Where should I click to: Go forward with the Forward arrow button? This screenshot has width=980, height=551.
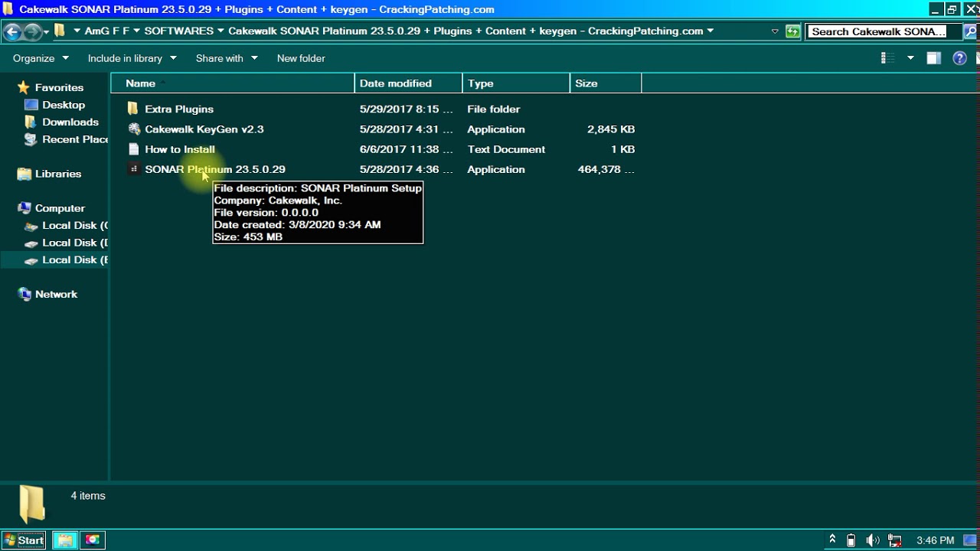coord(32,31)
